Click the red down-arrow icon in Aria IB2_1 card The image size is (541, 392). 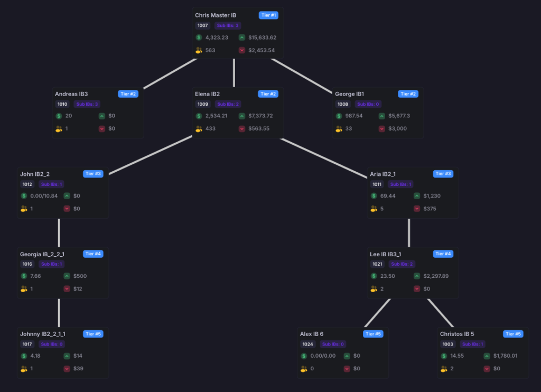(x=417, y=209)
